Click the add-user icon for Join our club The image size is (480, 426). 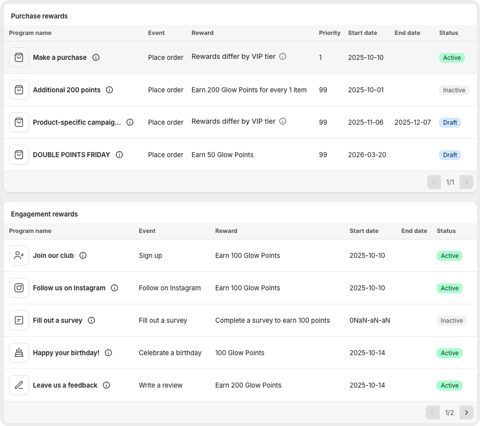point(19,256)
